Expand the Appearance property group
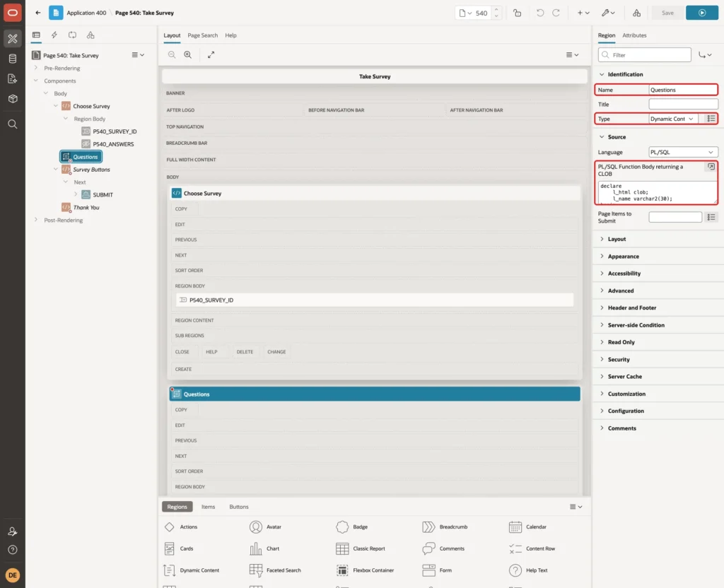This screenshot has width=724, height=588. point(602,256)
